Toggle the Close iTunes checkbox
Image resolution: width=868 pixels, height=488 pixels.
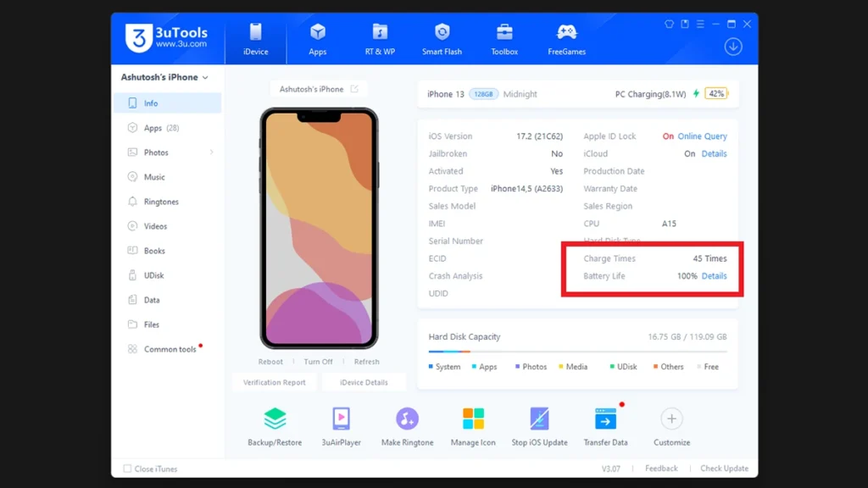point(127,469)
